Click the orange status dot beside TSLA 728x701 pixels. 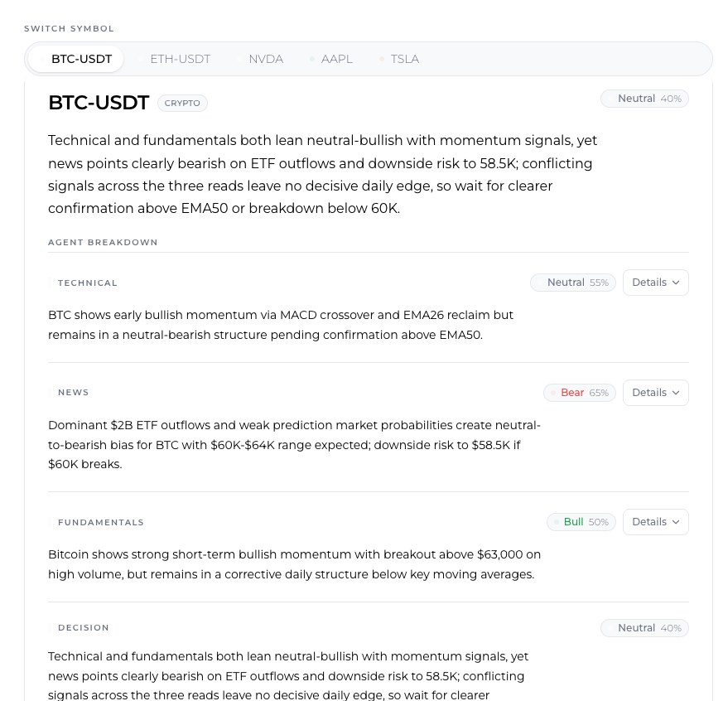click(x=382, y=59)
